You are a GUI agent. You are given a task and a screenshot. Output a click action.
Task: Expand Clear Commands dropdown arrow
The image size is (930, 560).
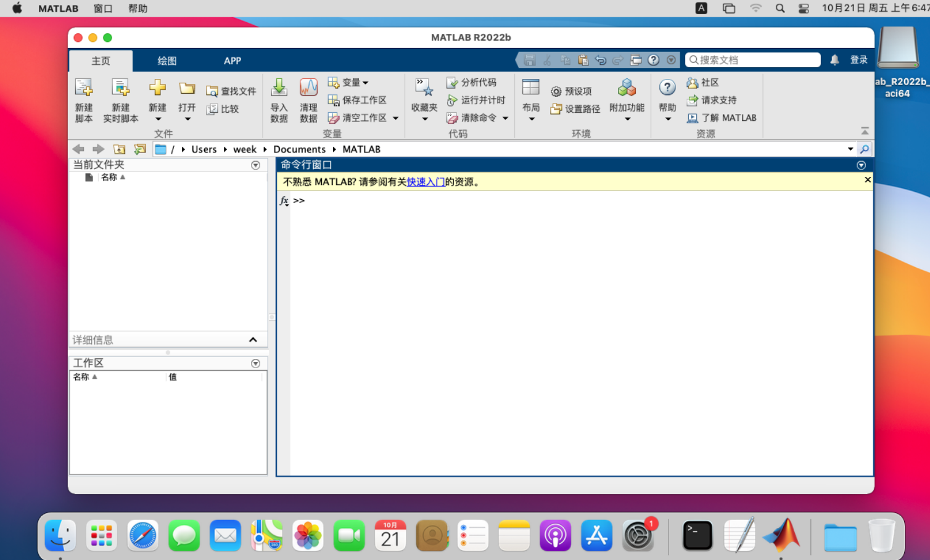coord(505,118)
